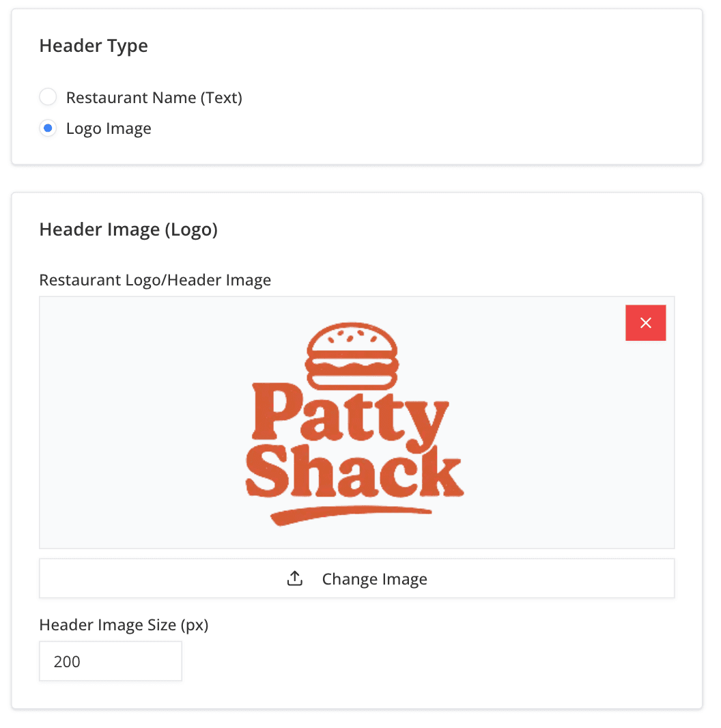Viewport: 721px width, 728px height.
Task: Click the filled radio button next to Logo Image
Action: point(48,128)
